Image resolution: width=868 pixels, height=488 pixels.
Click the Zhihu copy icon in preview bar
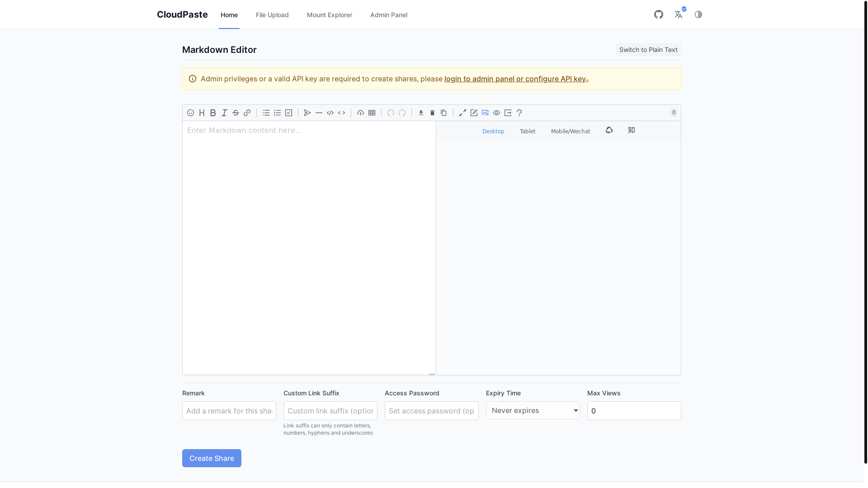pos(632,130)
